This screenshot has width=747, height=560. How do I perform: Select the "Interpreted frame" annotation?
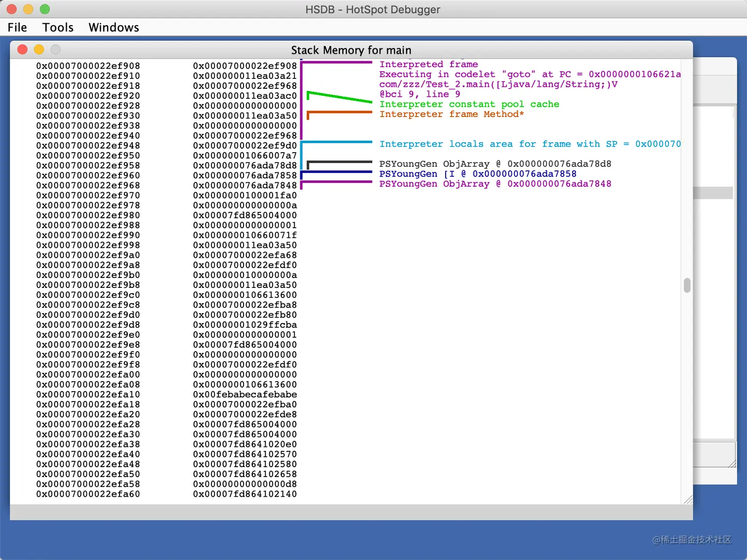(x=428, y=64)
